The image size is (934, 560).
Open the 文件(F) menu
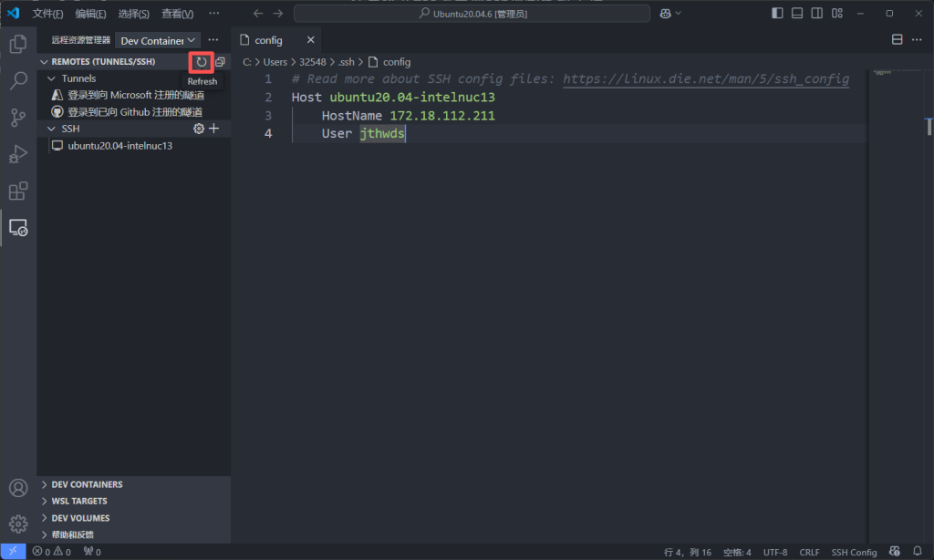coord(48,14)
